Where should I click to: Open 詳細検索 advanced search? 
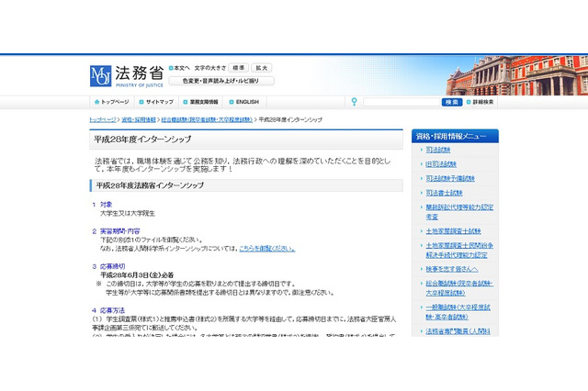tap(483, 102)
